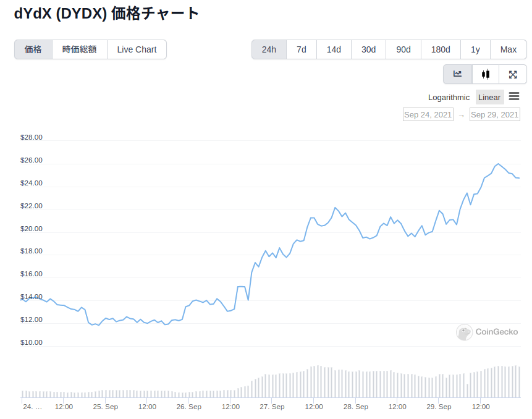
Task: Click the $28.00 axis label
Action: click(32, 137)
